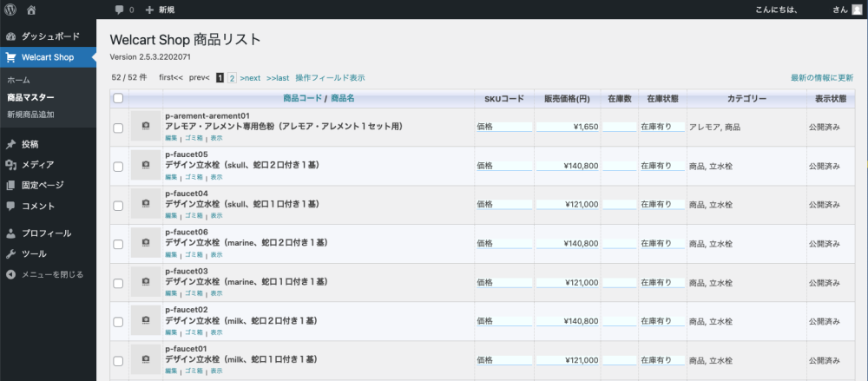This screenshot has width=868, height=381.
Task: Sort list by 商品コード column header
Action: [302, 98]
